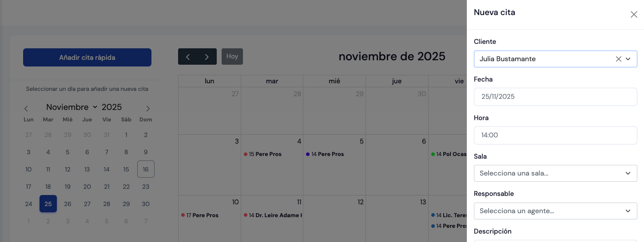Click the Hoy button
Image resolution: width=644 pixels, height=242 pixels.
click(232, 56)
